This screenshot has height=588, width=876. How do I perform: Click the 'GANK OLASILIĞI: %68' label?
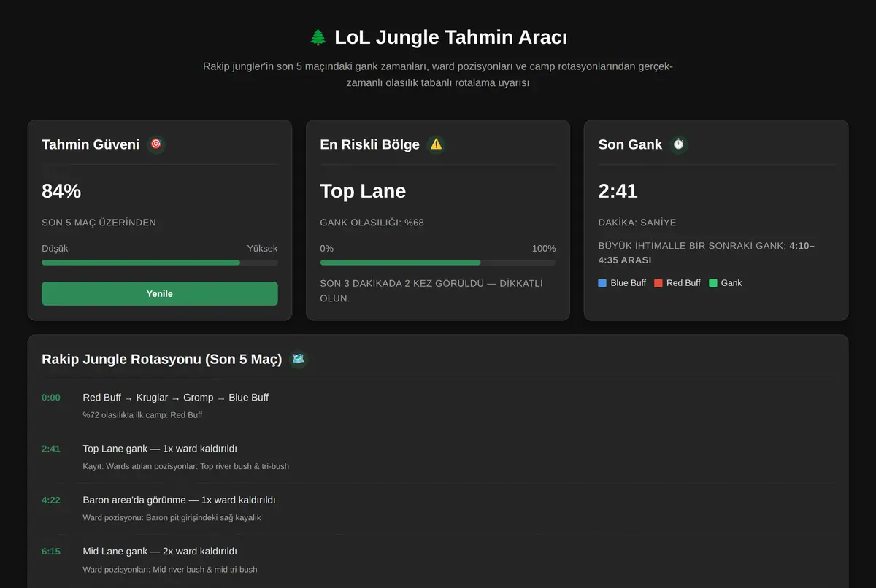pos(372,223)
